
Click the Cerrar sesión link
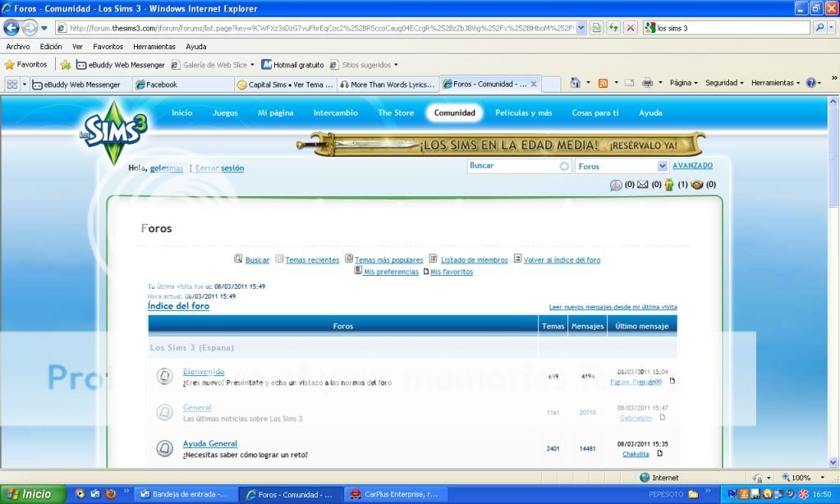(x=219, y=168)
